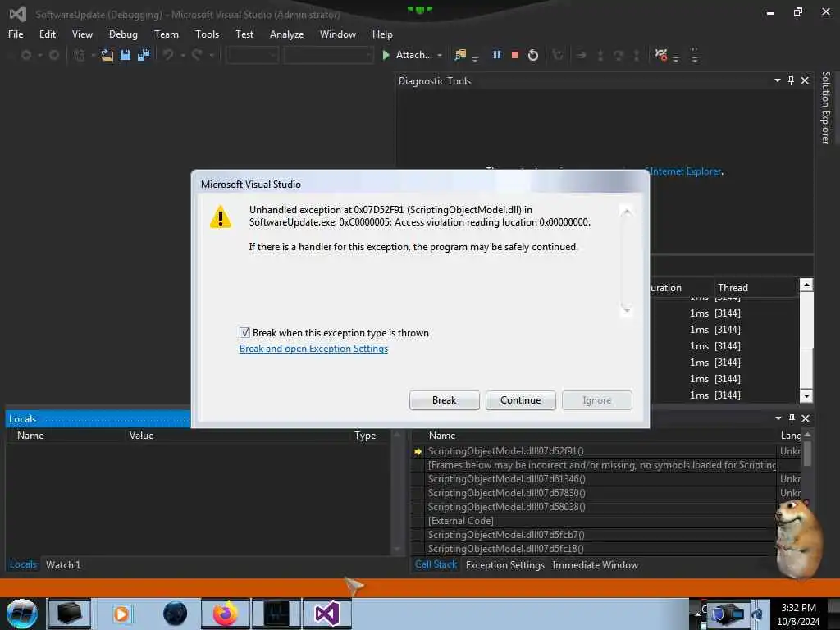Open the File menu
Viewport: 840px width, 630px height.
click(x=16, y=34)
